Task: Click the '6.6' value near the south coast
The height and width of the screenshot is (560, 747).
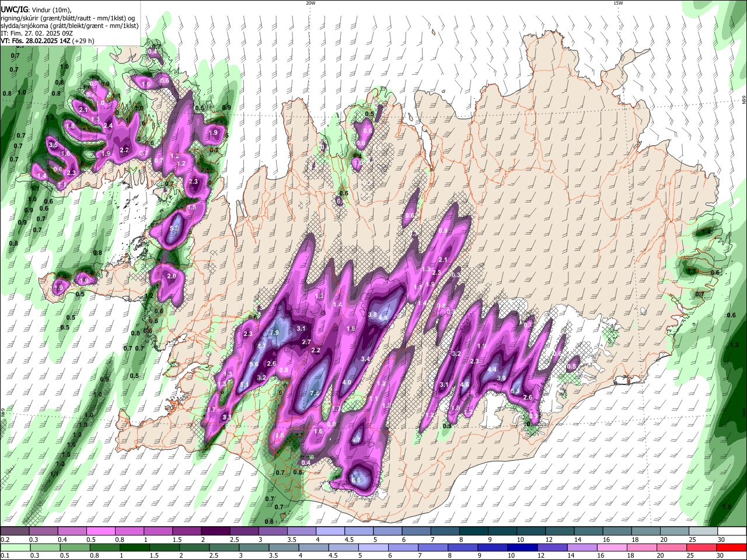Action: coord(357,480)
